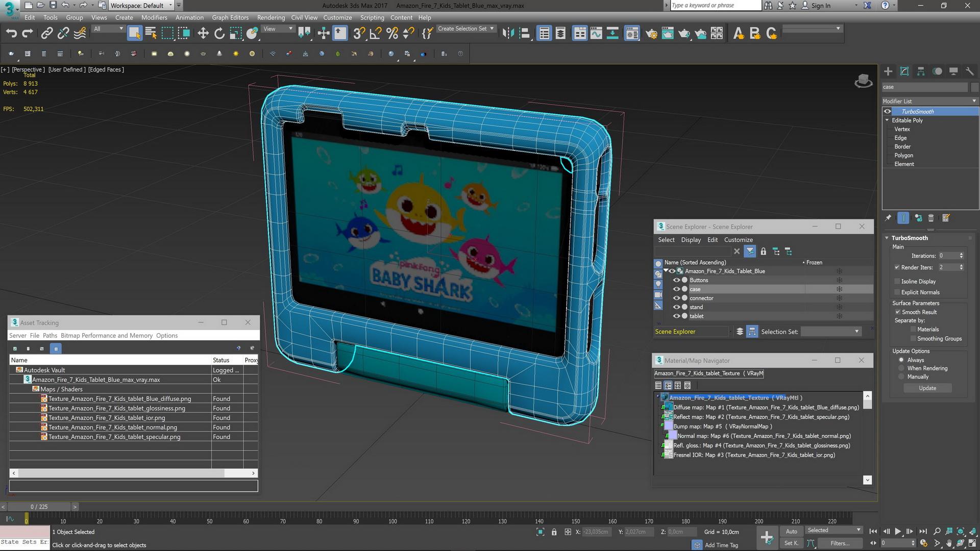Screen dimensions: 980x551
Task: Toggle the TurboSmooth modifier eye icon
Action: click(888, 111)
